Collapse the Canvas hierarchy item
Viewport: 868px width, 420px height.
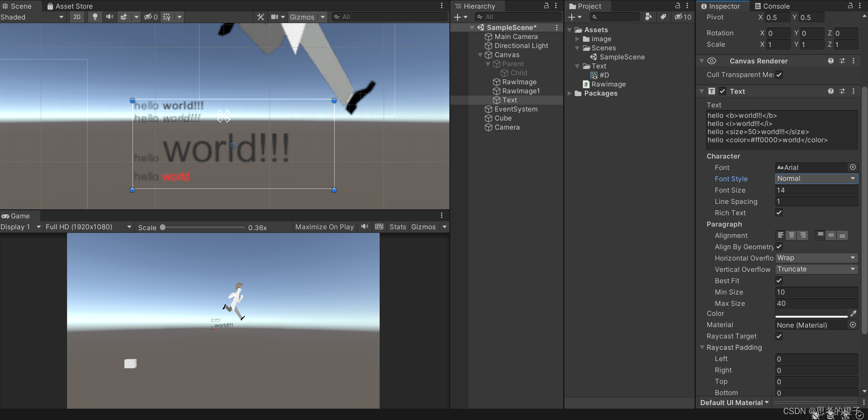[481, 55]
